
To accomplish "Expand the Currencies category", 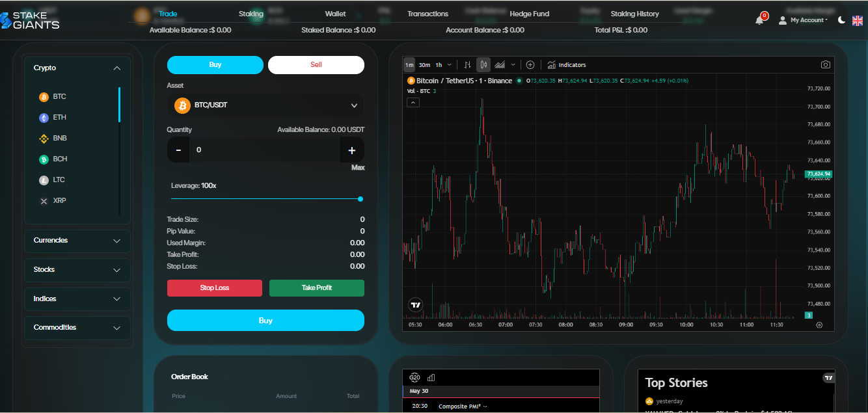I will click(77, 241).
